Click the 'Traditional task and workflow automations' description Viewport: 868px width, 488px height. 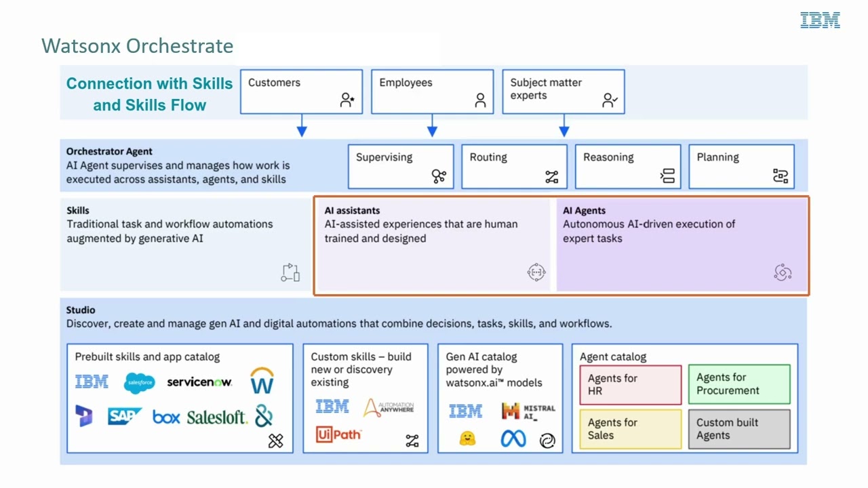click(x=170, y=231)
